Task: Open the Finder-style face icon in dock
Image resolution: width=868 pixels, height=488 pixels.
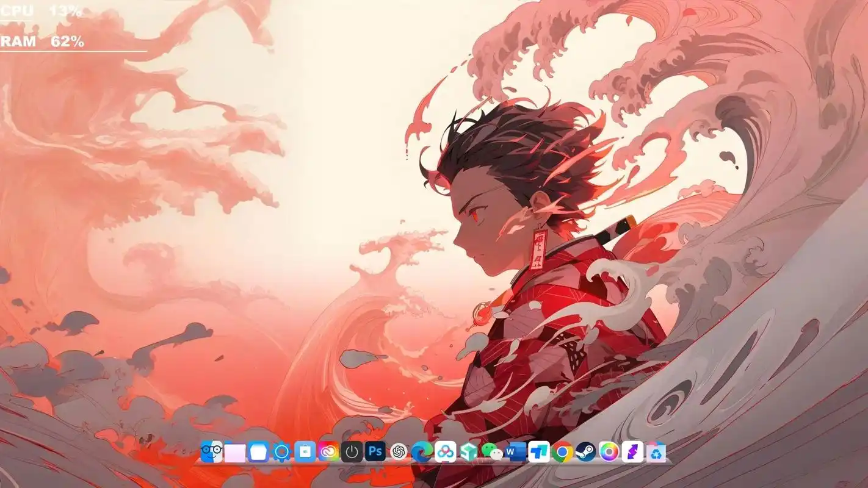Action: [211, 452]
